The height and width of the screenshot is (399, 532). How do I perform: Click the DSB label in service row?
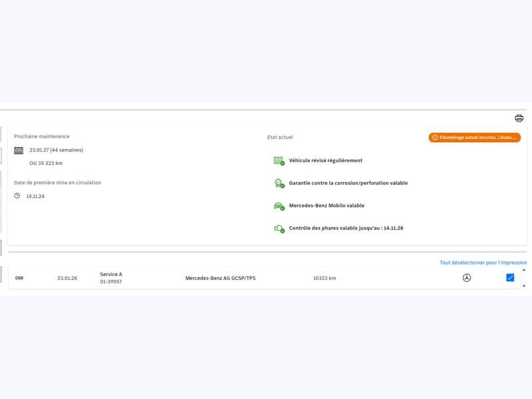(x=19, y=278)
